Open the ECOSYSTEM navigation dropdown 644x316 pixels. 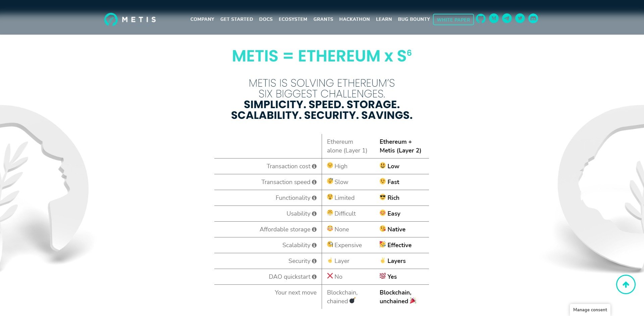tap(293, 19)
